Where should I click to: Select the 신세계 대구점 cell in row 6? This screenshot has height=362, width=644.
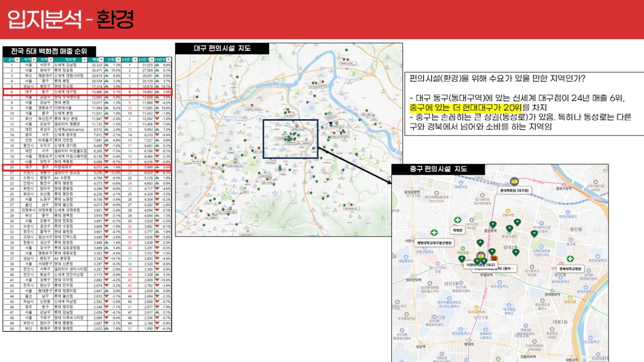pos(71,92)
